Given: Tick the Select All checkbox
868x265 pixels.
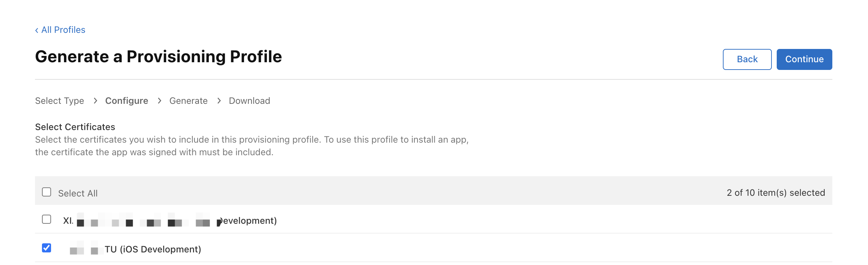Looking at the screenshot, I should [47, 192].
